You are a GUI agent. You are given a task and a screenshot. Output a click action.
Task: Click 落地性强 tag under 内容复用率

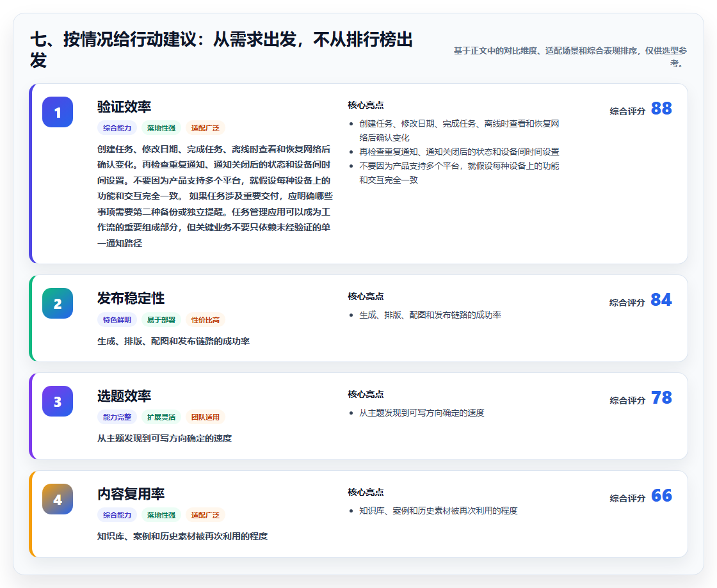161,515
